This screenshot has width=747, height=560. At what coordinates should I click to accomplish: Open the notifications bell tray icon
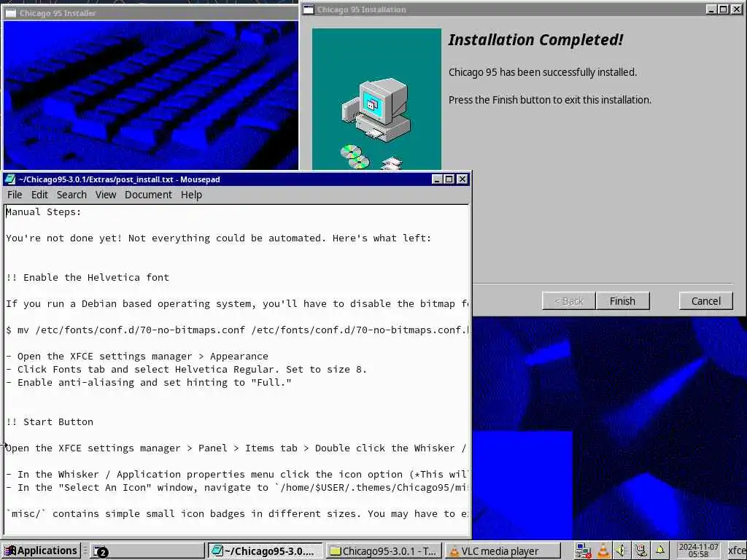tap(660, 551)
